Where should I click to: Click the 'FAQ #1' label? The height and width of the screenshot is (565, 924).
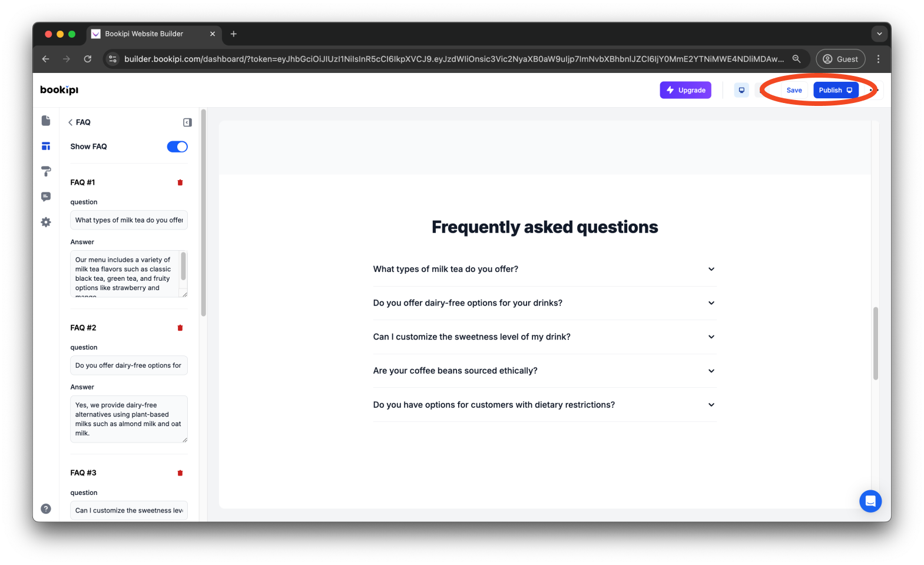[82, 182]
